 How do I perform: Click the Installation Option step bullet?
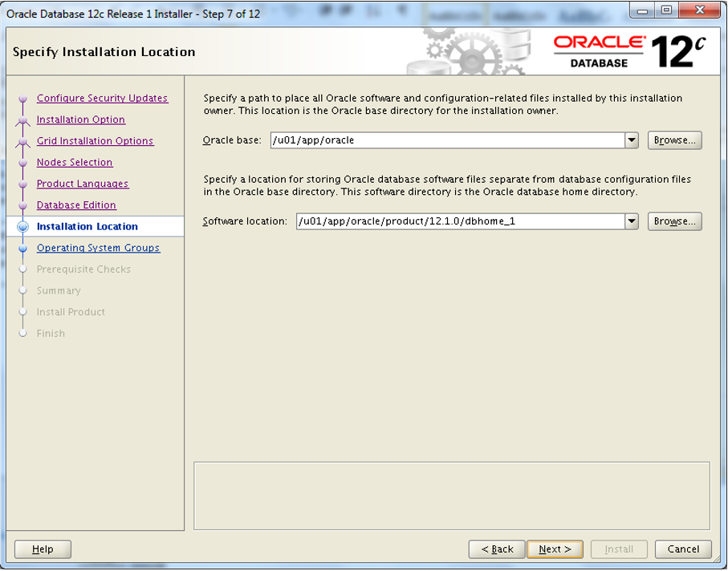pos(22,120)
